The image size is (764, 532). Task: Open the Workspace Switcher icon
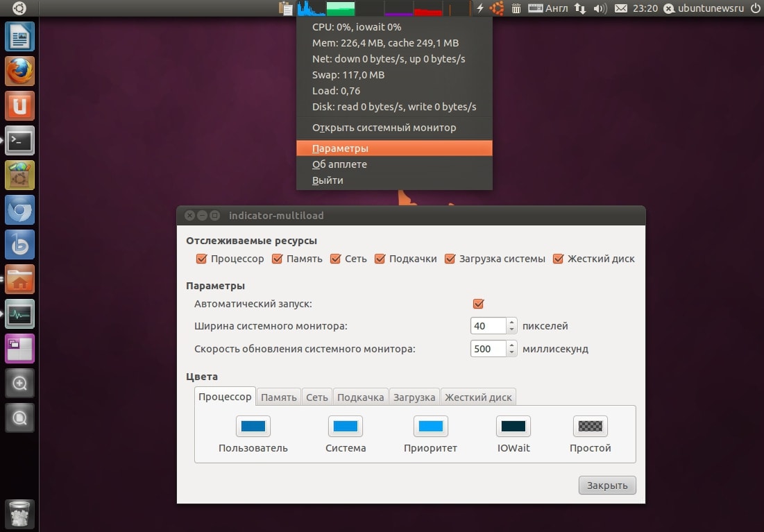click(19, 348)
